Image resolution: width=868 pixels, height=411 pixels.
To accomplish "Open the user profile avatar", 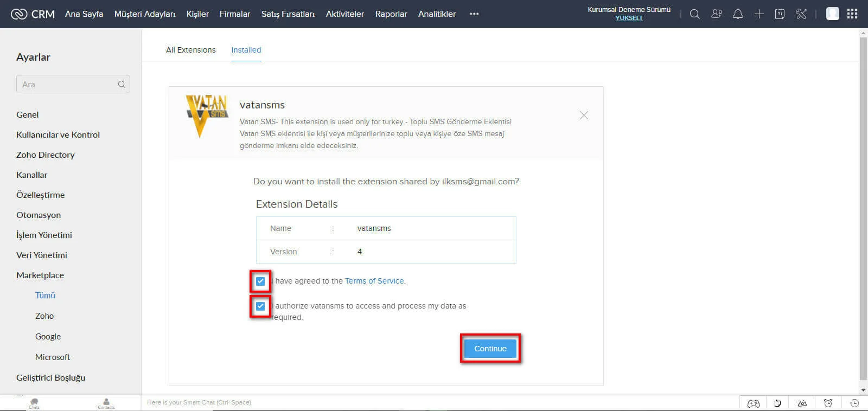I will click(x=832, y=14).
